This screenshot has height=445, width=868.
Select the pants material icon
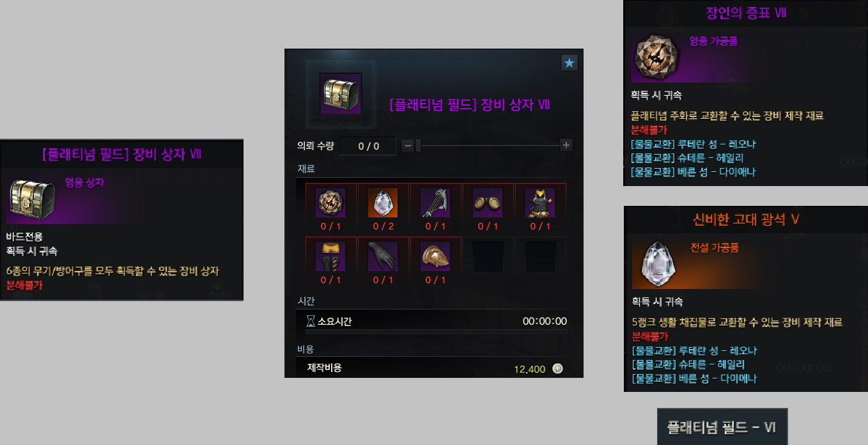(330, 257)
